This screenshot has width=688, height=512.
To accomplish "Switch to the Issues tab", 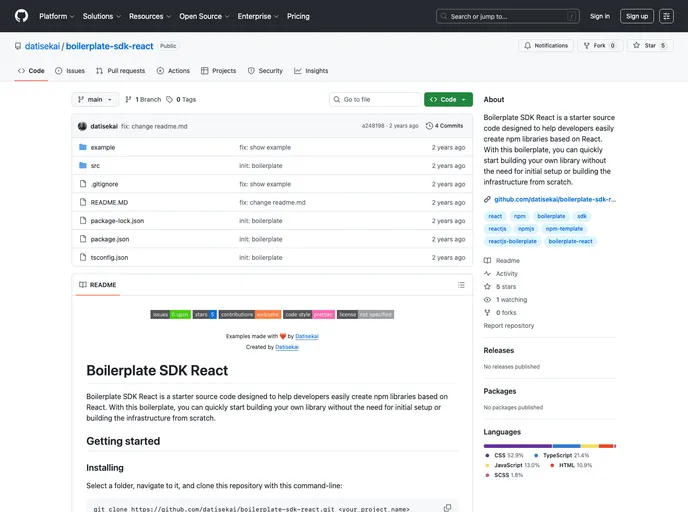I will click(x=70, y=71).
